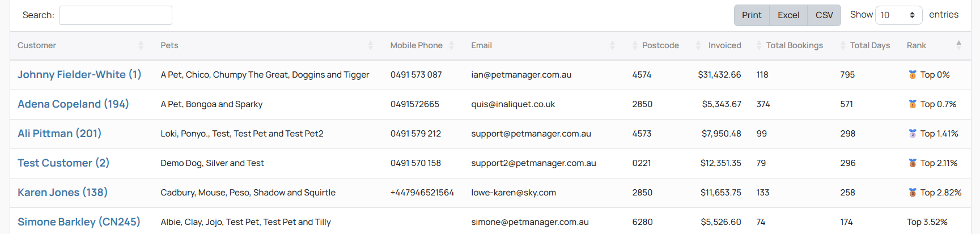
Task: Sort by the Total Days header
Action: click(x=869, y=45)
